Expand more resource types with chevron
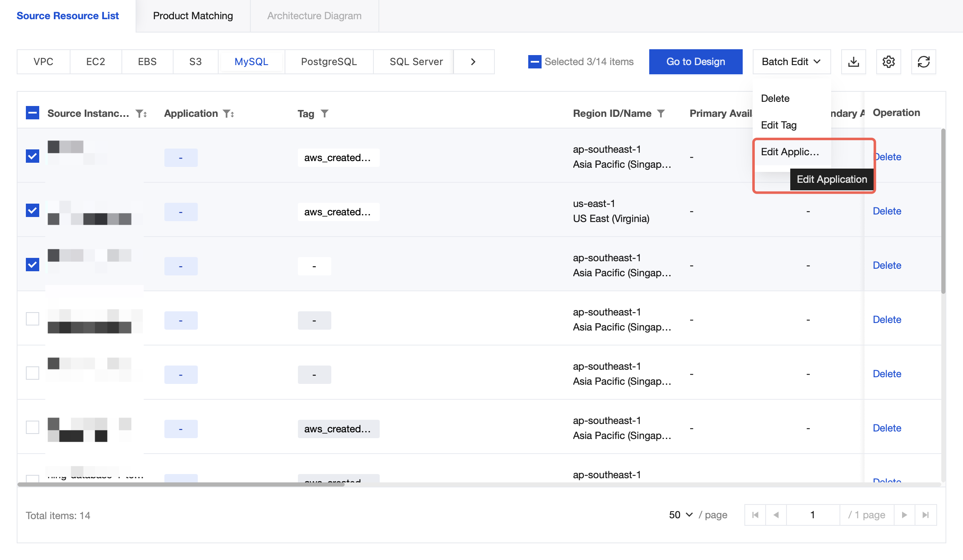Image resolution: width=963 pixels, height=560 pixels. 473,62
